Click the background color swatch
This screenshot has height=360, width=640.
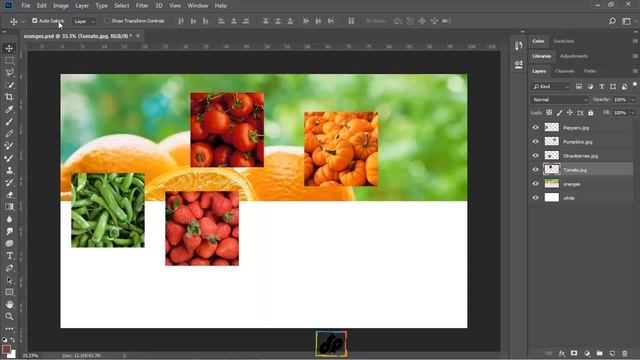click(13, 355)
